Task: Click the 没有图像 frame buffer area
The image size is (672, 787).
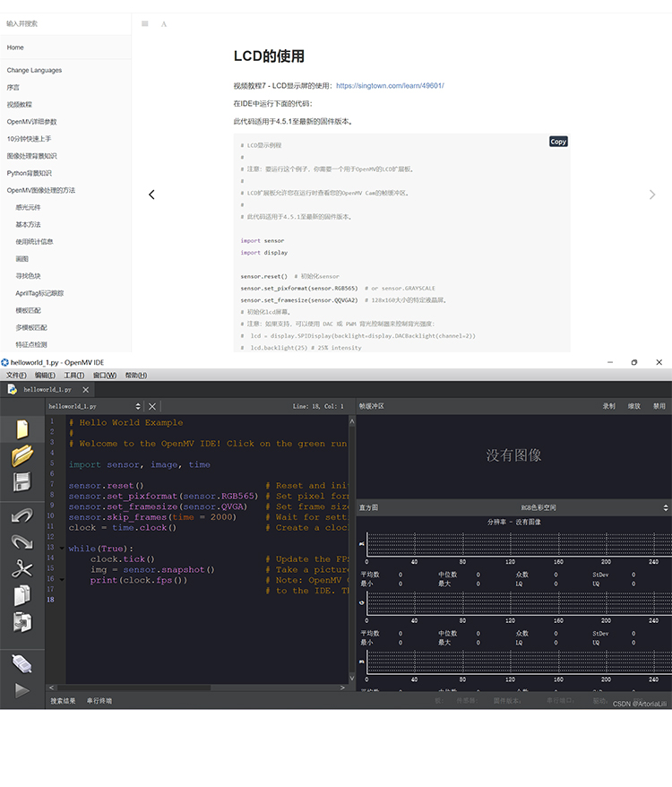Action: tap(514, 455)
